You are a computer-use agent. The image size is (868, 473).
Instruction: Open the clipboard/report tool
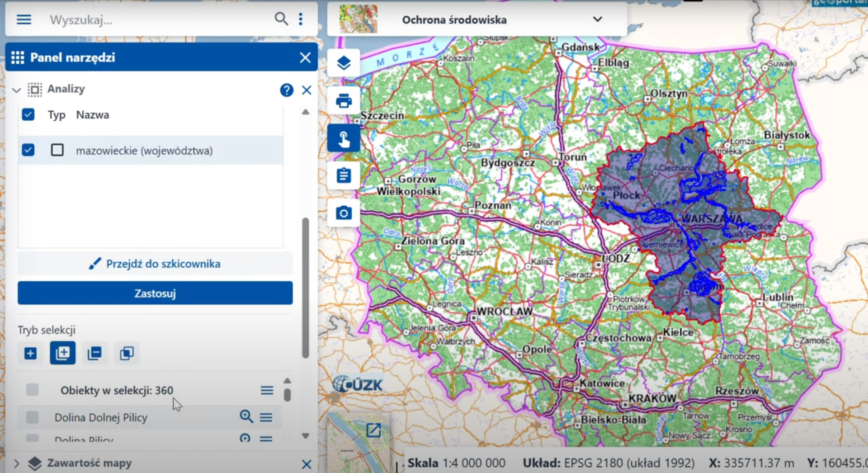(x=344, y=175)
